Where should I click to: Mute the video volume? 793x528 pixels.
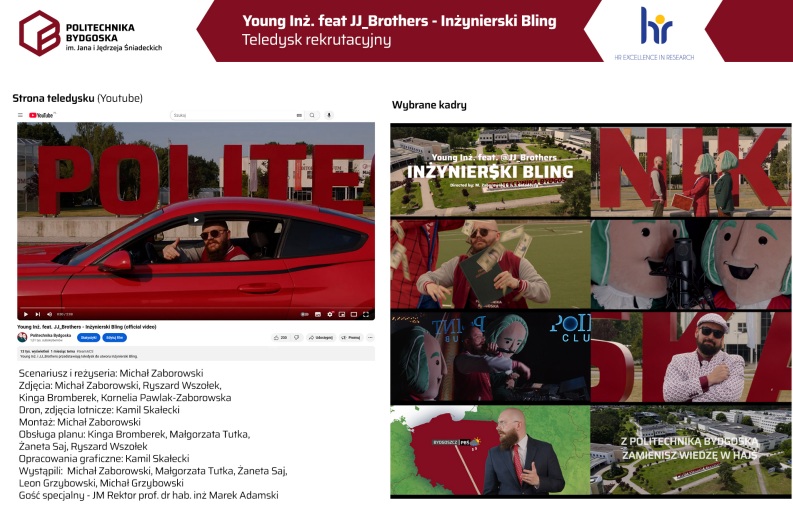(x=51, y=314)
